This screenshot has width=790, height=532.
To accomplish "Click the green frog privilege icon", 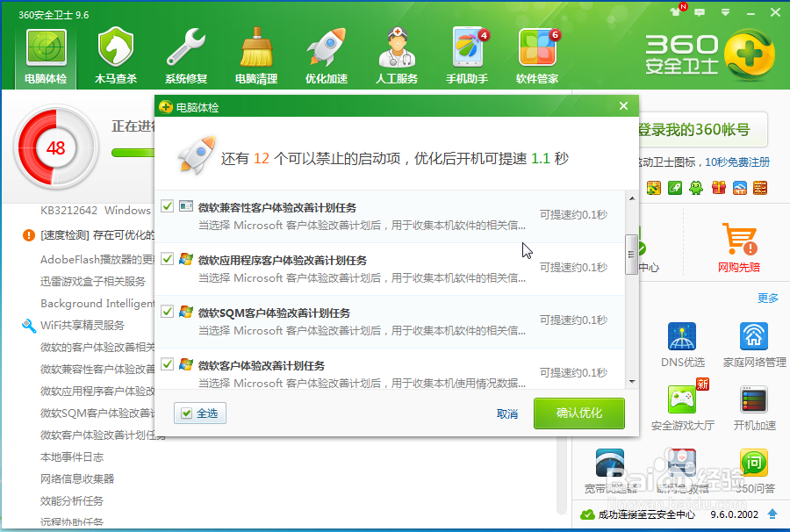I will point(696,188).
